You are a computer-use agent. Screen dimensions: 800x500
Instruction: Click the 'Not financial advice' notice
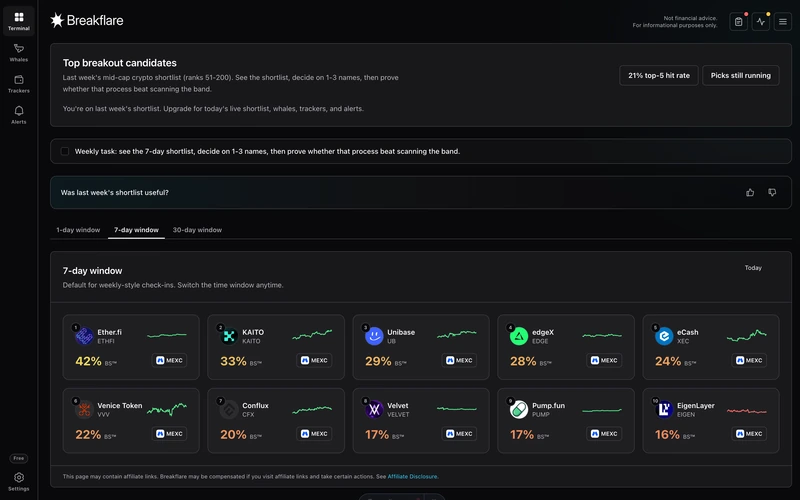tap(675, 21)
